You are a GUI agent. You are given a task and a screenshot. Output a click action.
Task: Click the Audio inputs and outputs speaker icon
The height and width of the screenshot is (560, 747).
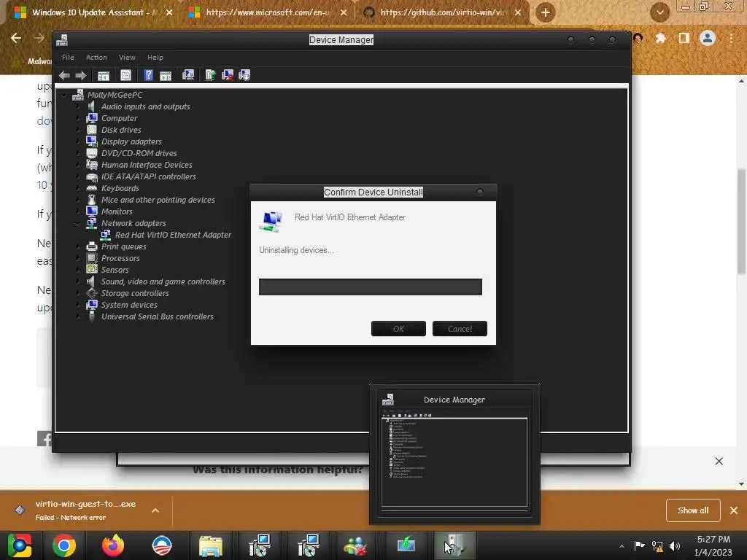pyautogui.click(x=91, y=106)
